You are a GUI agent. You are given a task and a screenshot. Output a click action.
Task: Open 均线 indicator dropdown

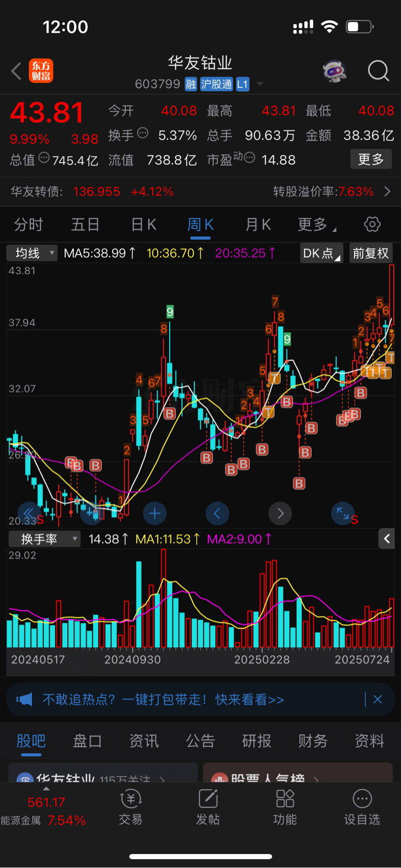pyautogui.click(x=32, y=253)
